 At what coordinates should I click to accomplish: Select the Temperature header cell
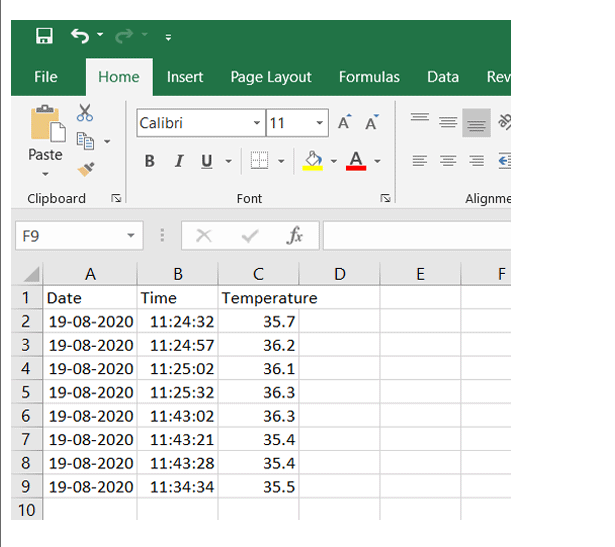click(258, 298)
